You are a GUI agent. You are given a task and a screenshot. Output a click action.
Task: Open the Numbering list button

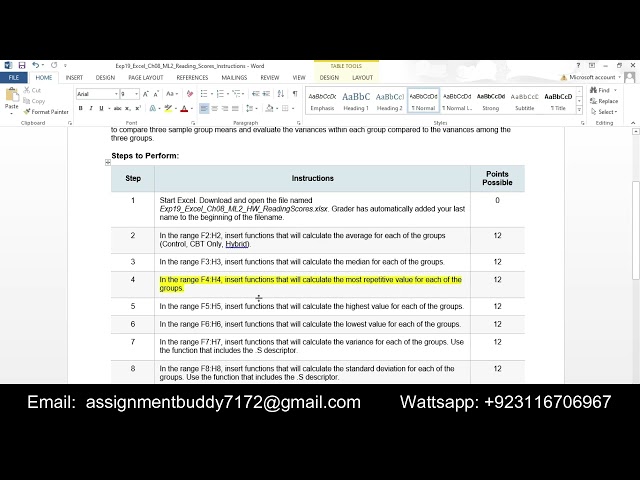point(220,94)
